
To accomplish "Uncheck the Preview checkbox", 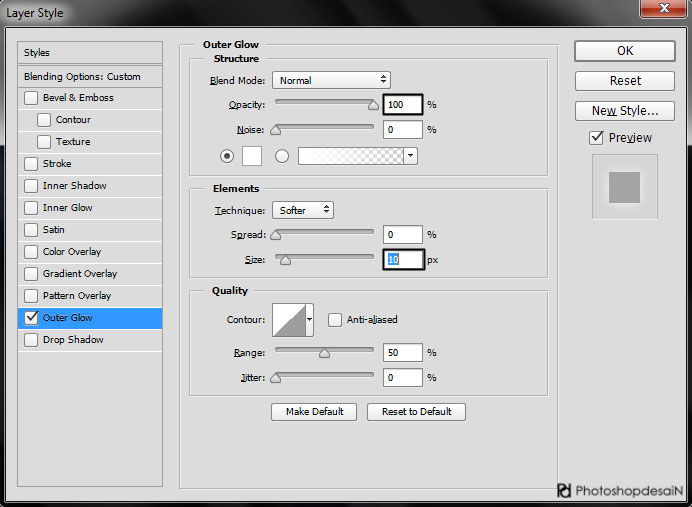I will tap(597, 138).
